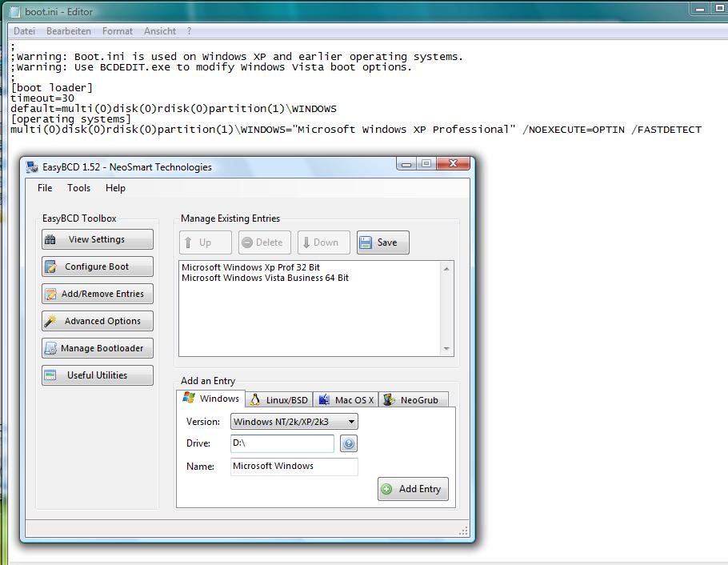
Task: Close the EasyBCD window
Action: click(x=454, y=163)
